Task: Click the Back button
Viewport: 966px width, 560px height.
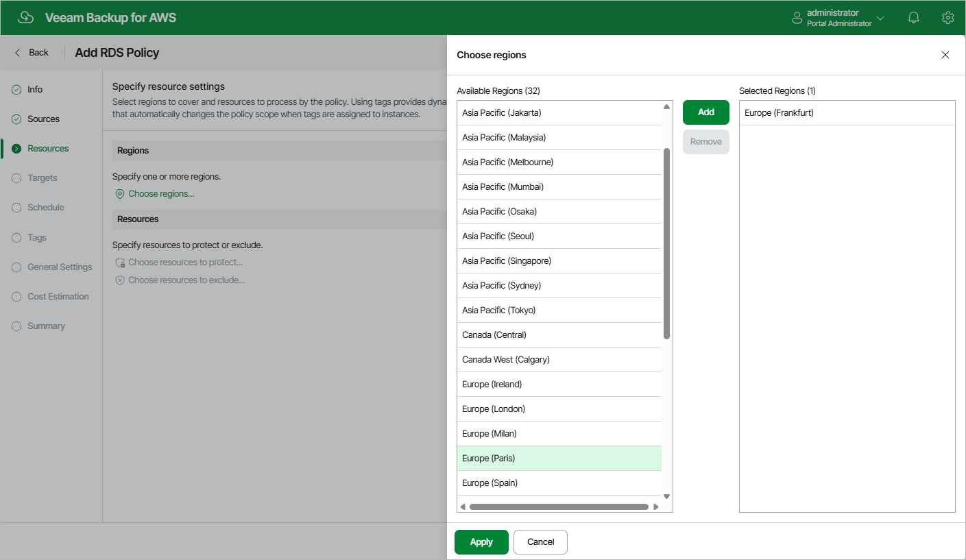Action: coord(32,53)
